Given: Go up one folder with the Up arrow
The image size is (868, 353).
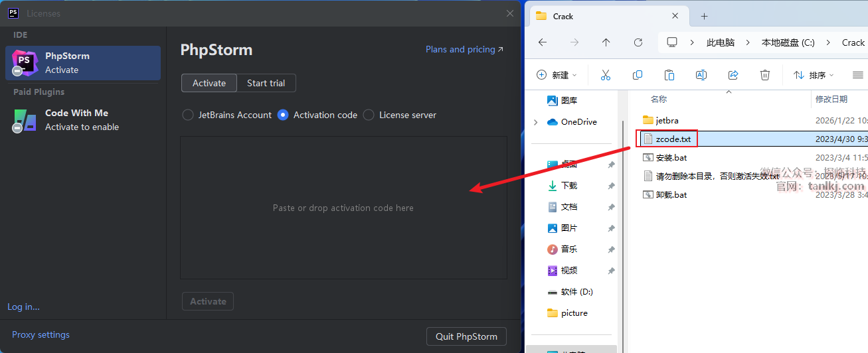Looking at the screenshot, I should [606, 42].
